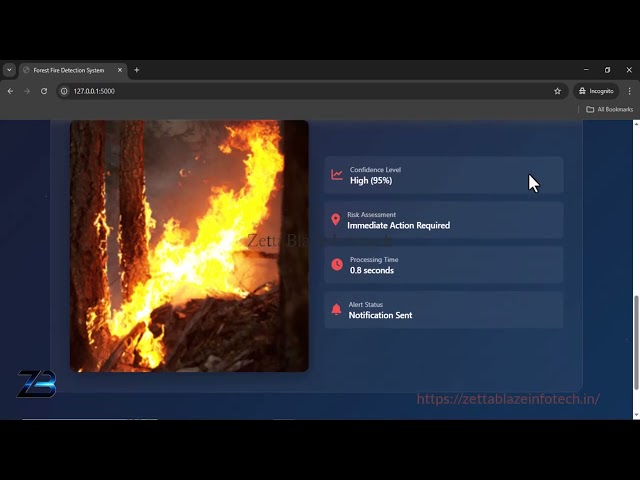Click the Confidence Level chart icon
The width and height of the screenshot is (640, 480).
[337, 175]
